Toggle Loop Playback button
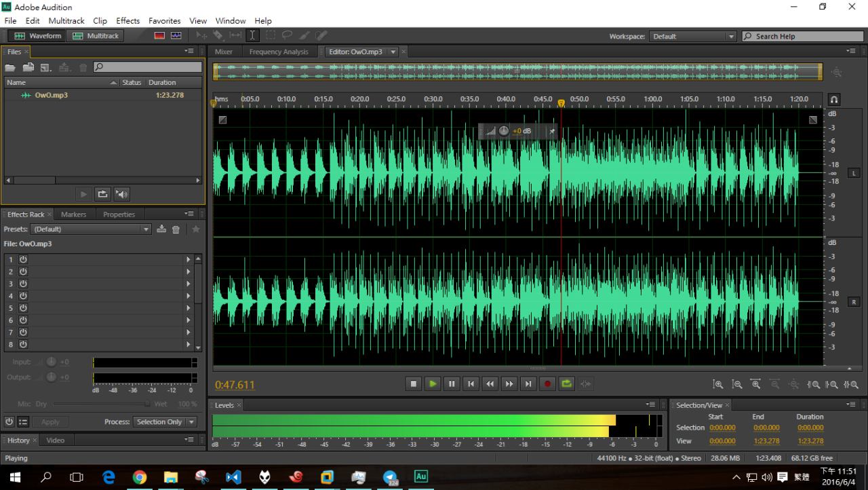Viewport: 868px width, 490px height. tap(566, 384)
